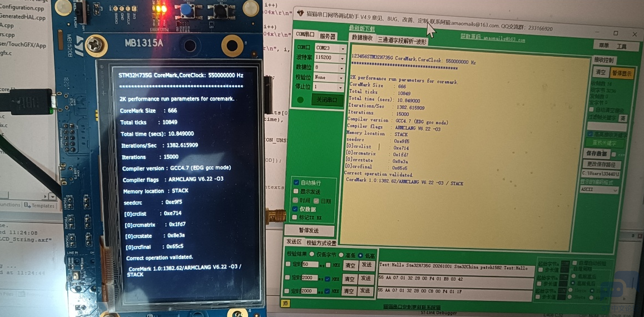Image resolution: width=644 pixels, height=317 pixels.
Task: Click the green 查找关键字 button
Action: 604,143
